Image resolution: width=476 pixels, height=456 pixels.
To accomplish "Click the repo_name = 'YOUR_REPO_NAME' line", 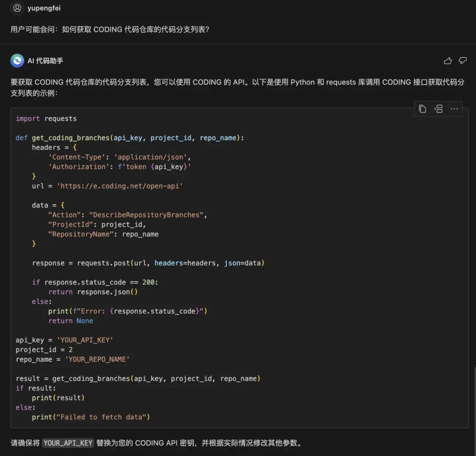I will point(73,359).
